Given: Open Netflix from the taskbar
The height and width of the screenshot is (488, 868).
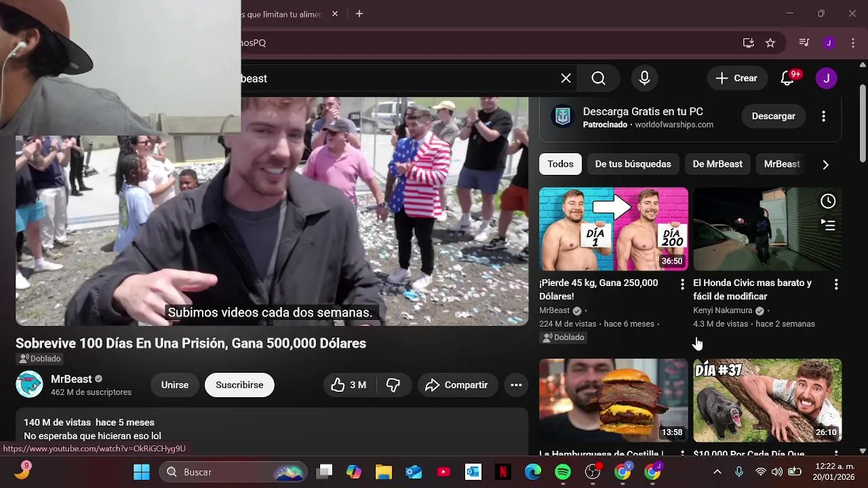Looking at the screenshot, I should pos(503,472).
